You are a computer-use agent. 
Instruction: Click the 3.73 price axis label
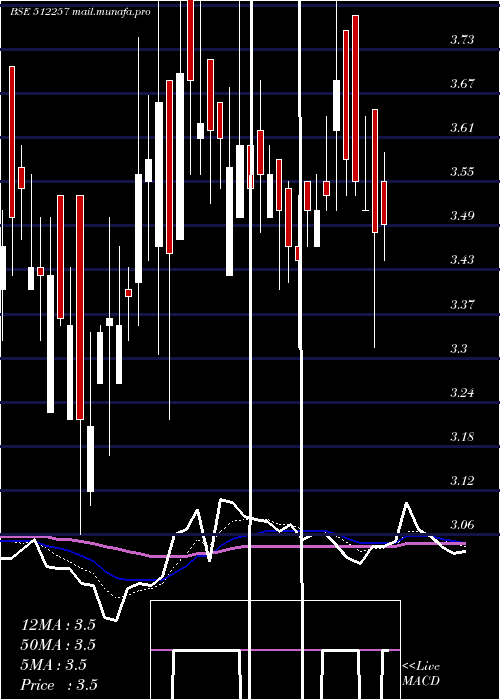(462, 40)
